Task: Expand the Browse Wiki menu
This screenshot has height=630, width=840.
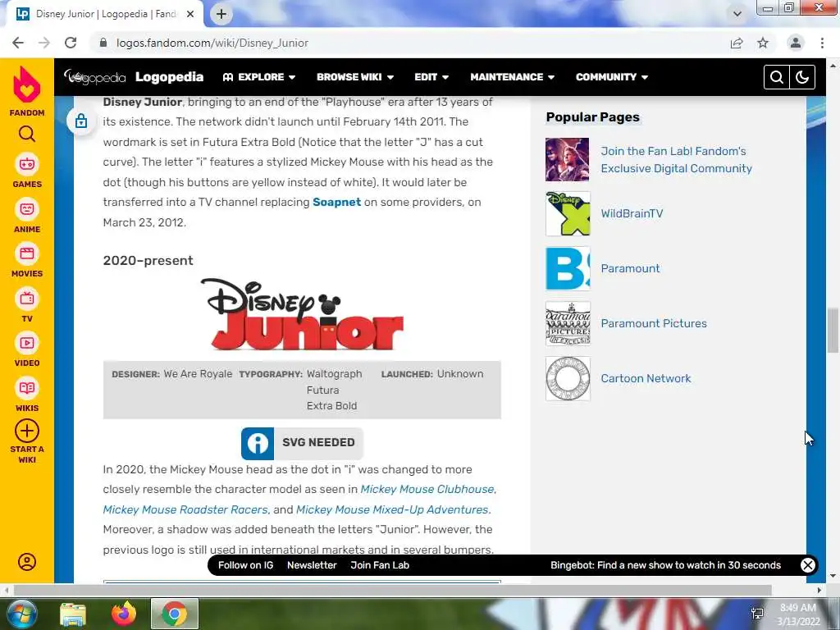Action: tap(355, 77)
